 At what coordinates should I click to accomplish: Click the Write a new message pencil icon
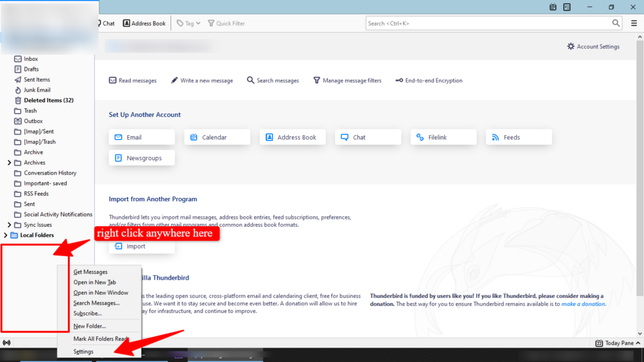pyautogui.click(x=174, y=80)
